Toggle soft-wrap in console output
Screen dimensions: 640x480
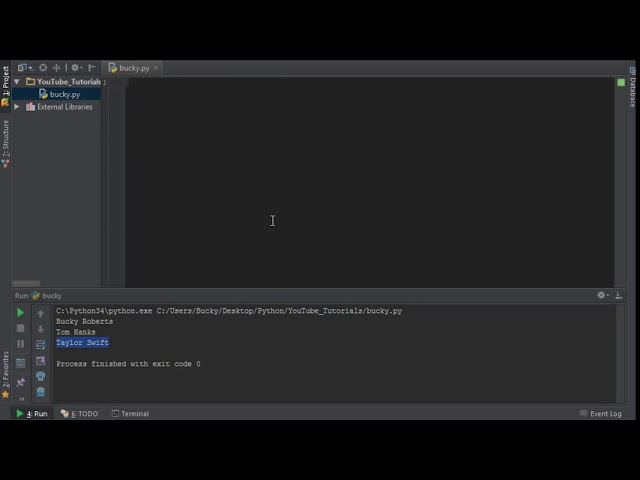pyautogui.click(x=40, y=345)
